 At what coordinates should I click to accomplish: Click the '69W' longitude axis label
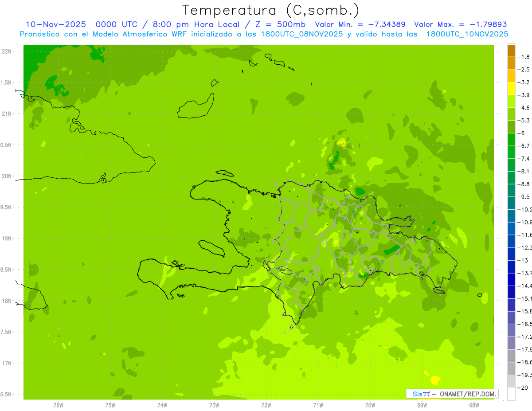(x=422, y=405)
